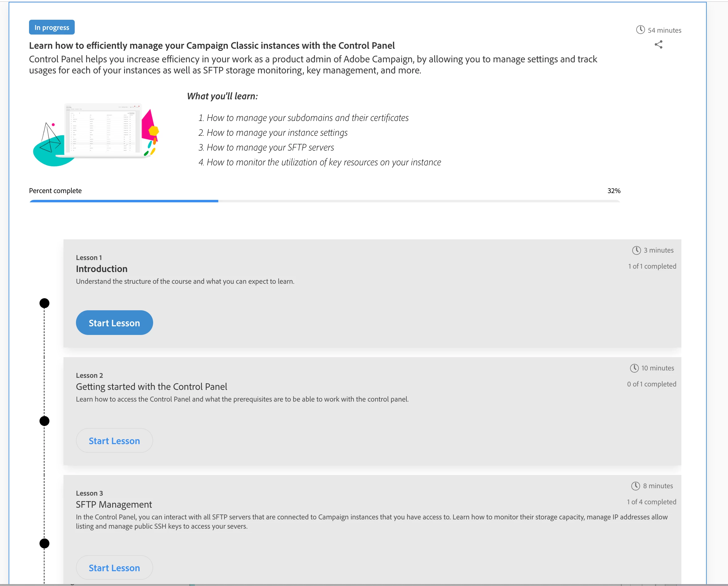Start Lesson 2 Getting started with Control Panel
The image size is (728, 586).
114,440
